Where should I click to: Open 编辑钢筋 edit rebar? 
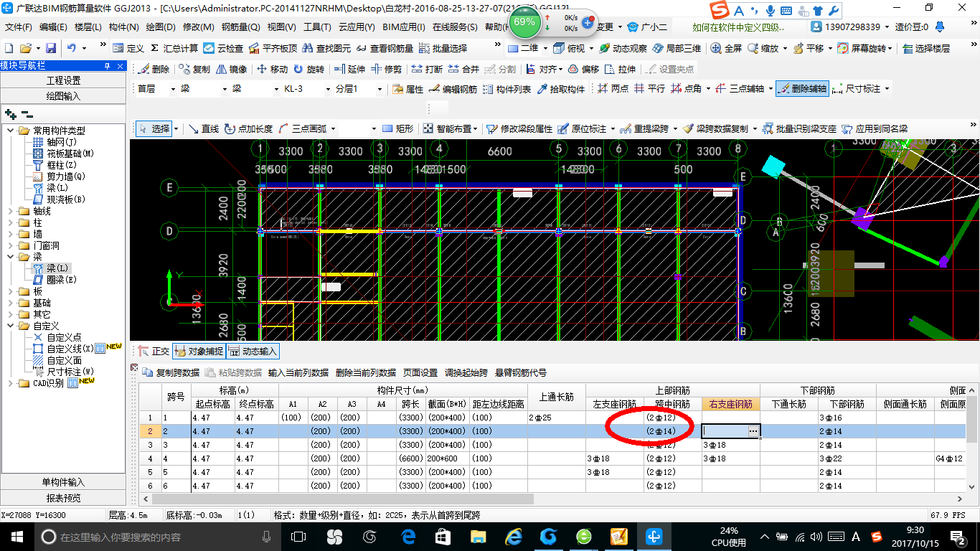(x=453, y=89)
